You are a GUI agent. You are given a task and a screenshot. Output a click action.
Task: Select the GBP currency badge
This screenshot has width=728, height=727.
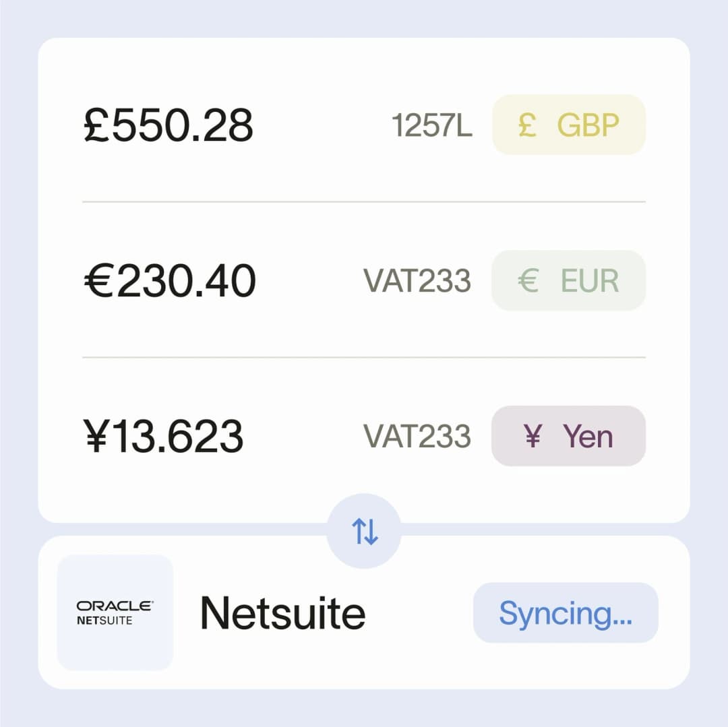[568, 125]
